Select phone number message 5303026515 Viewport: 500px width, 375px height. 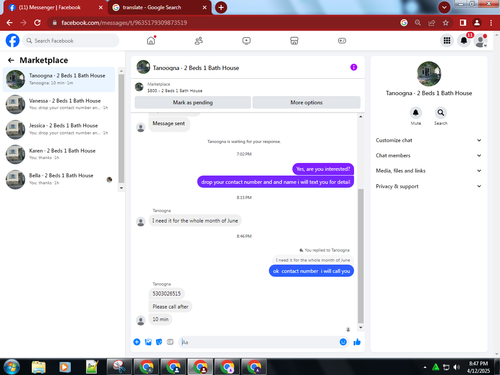(167, 294)
